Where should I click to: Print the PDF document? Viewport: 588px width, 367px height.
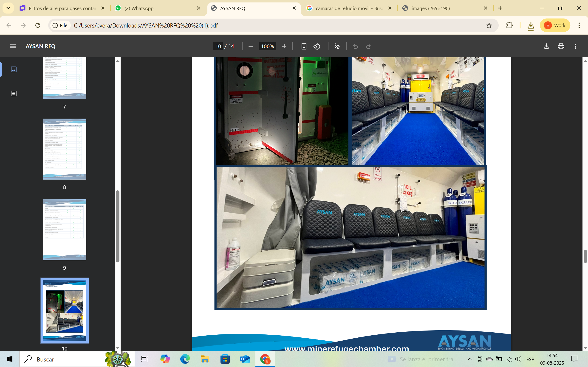[561, 46]
